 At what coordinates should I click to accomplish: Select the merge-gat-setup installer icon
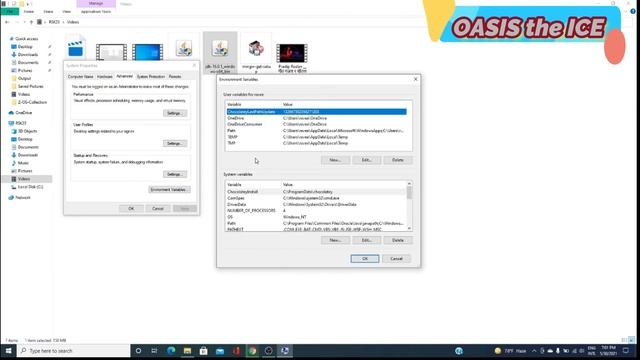click(256, 50)
